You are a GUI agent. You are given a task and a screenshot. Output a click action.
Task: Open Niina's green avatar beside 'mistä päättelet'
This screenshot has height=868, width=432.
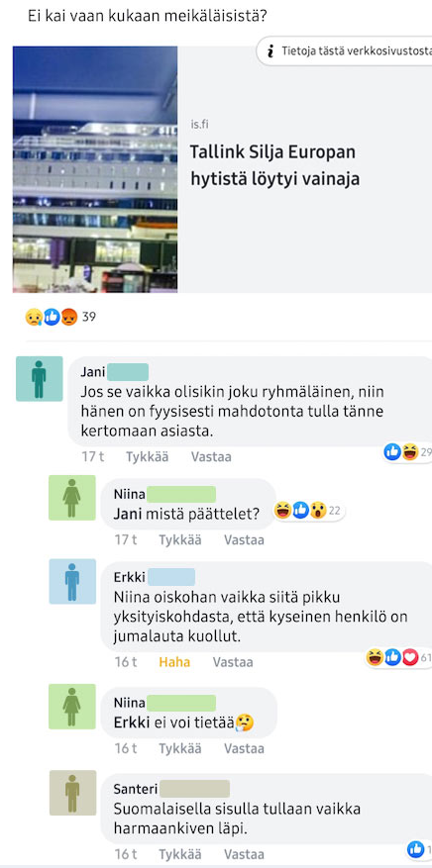click(72, 498)
